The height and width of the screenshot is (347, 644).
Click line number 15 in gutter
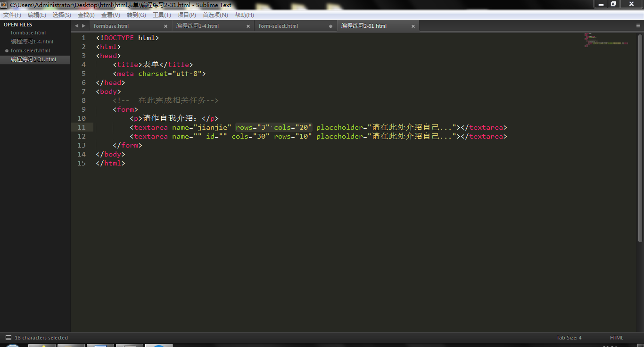(82, 163)
